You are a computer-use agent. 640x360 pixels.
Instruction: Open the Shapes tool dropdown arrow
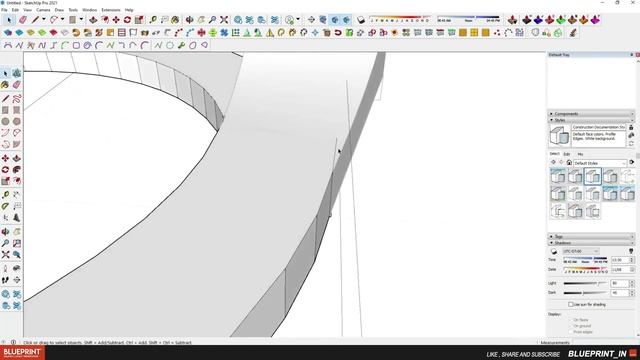pyautogui.click(x=81, y=20)
